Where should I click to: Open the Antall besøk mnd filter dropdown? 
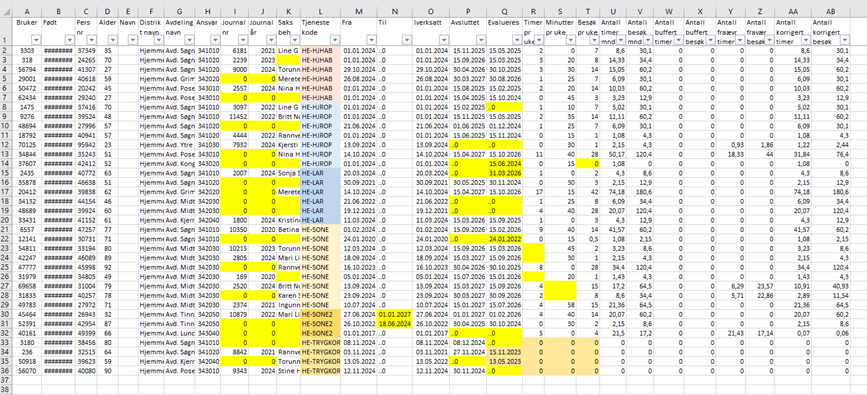click(x=647, y=40)
